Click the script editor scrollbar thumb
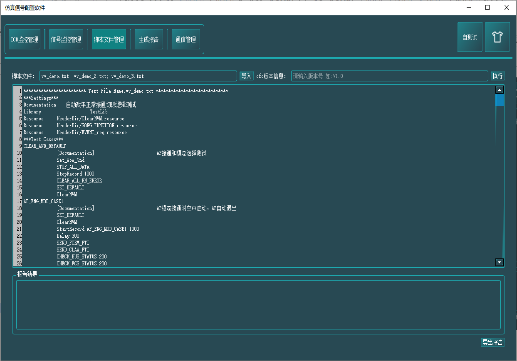The height and width of the screenshot is (361, 517). [499, 100]
